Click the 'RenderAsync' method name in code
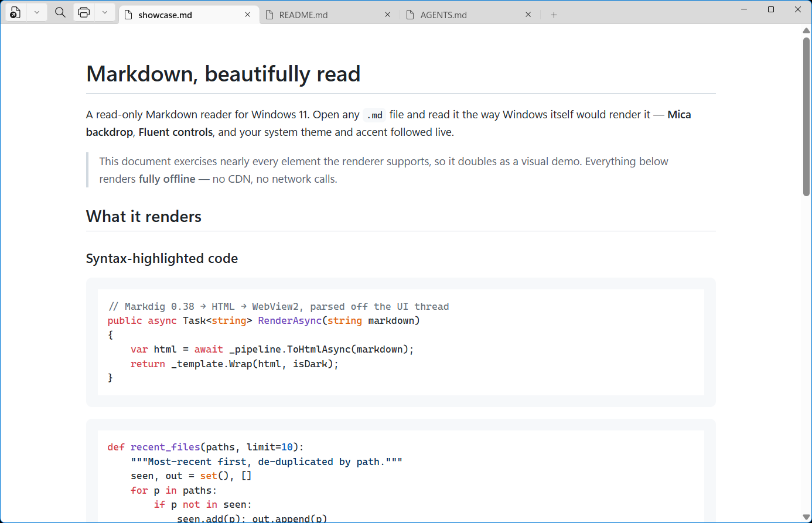812x523 pixels. pyautogui.click(x=289, y=321)
